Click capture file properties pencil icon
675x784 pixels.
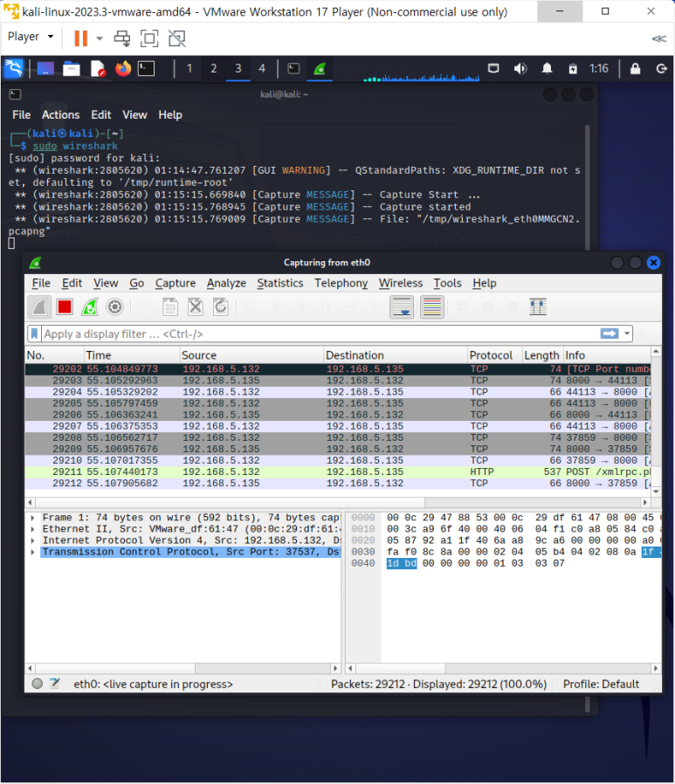(x=54, y=684)
